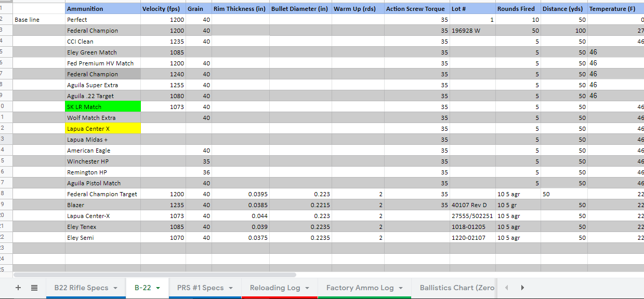Select the green SK LR Match cell
644x299 pixels.
[103, 107]
